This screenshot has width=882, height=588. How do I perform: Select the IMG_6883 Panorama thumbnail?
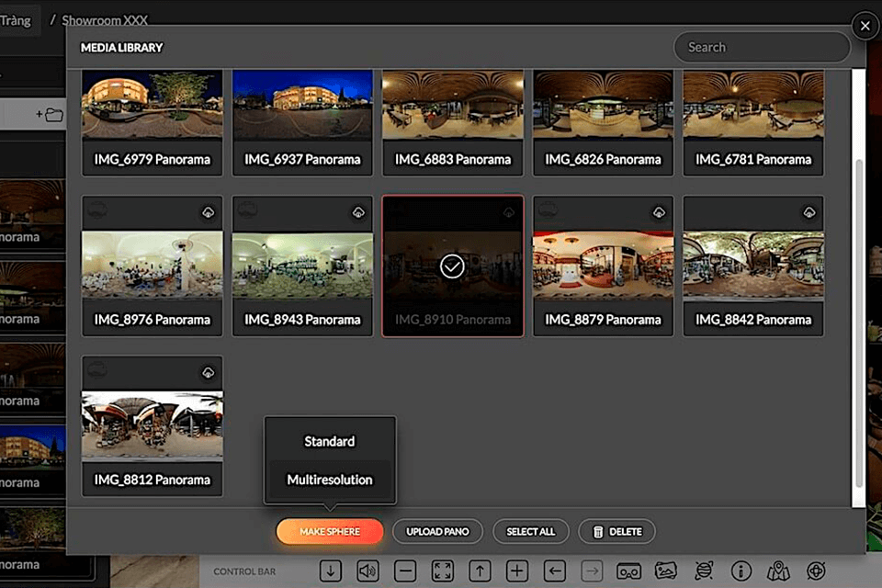(452, 104)
